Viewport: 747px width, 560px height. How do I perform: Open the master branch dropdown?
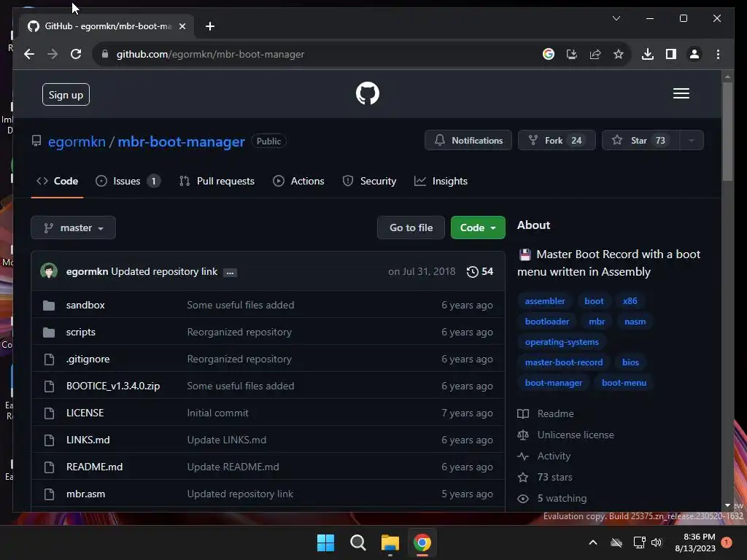(74, 227)
